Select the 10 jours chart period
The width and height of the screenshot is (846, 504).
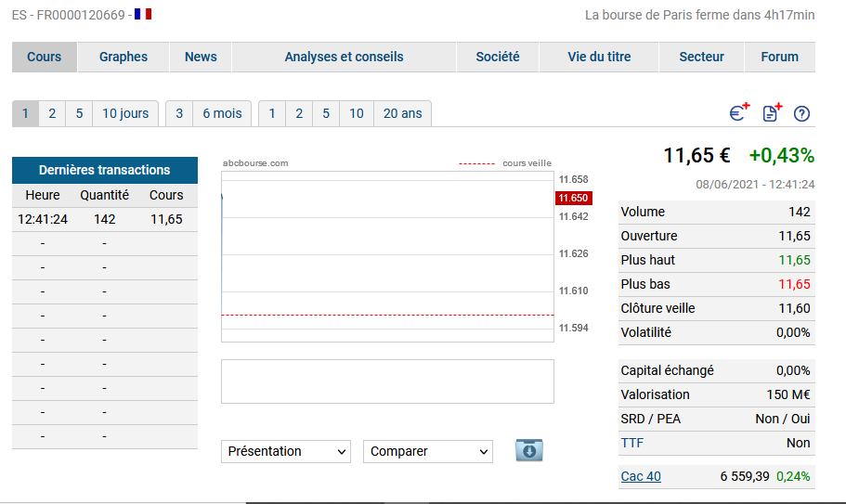click(125, 114)
